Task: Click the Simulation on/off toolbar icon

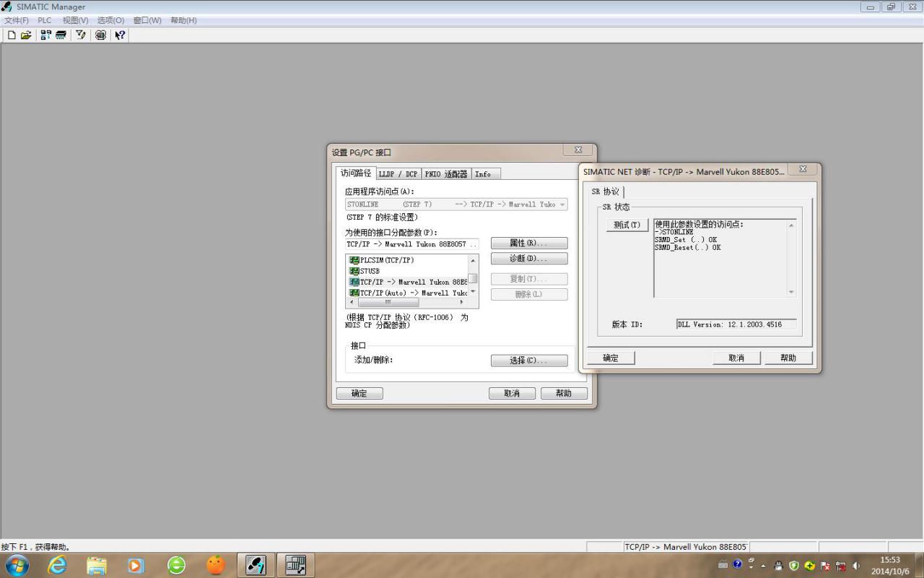Action: pos(100,35)
